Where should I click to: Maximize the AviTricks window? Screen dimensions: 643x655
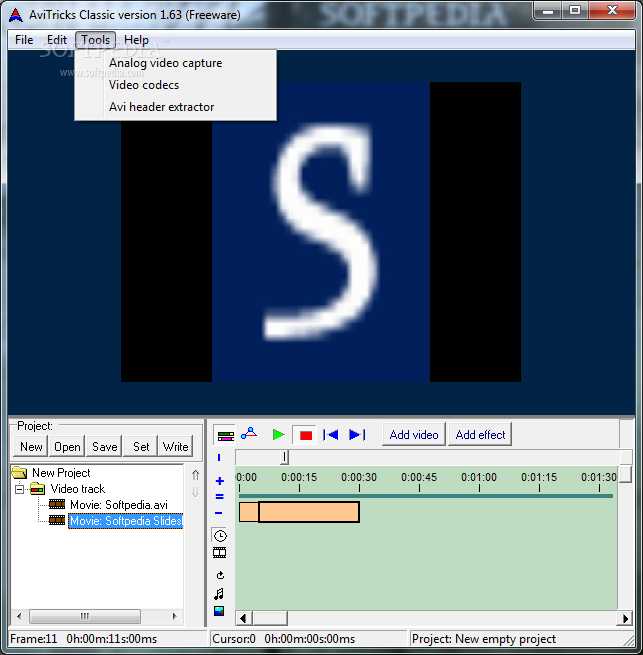[x=575, y=10]
